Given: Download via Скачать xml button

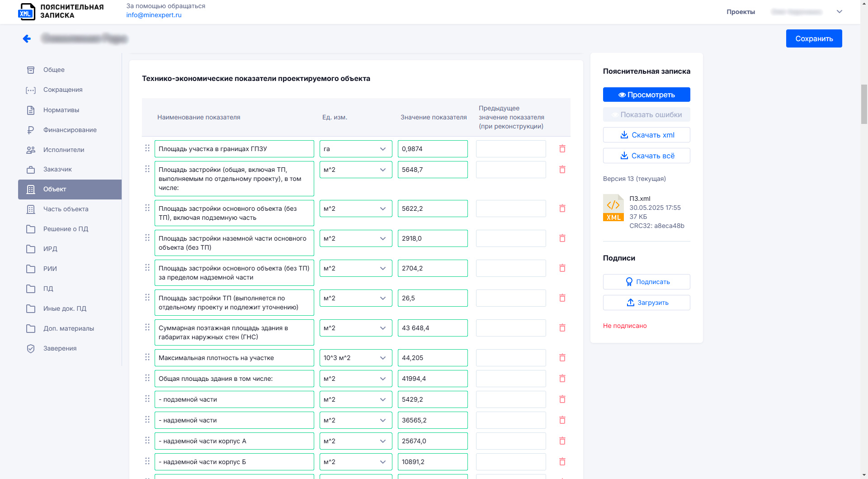Looking at the screenshot, I should [x=646, y=135].
